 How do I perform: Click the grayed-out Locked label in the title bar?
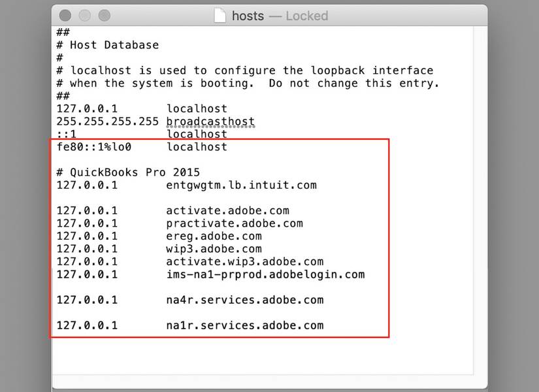[x=307, y=16]
